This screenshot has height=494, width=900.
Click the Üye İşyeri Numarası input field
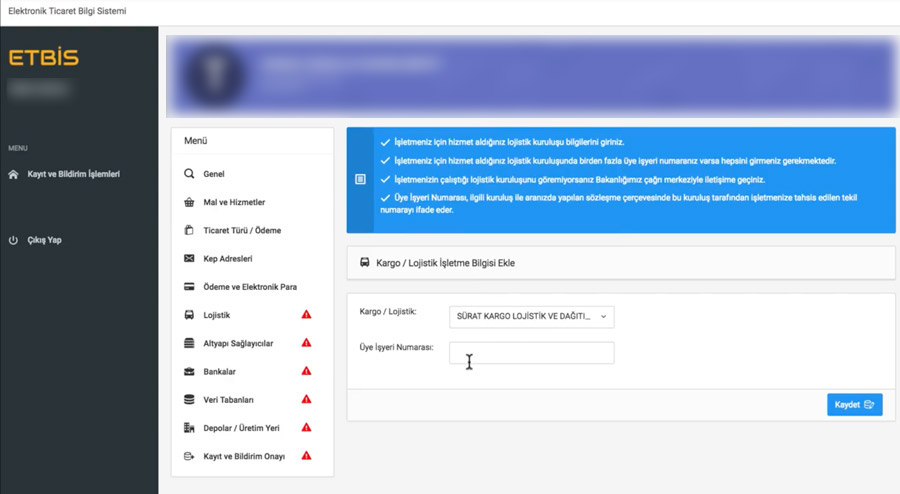[x=532, y=353]
